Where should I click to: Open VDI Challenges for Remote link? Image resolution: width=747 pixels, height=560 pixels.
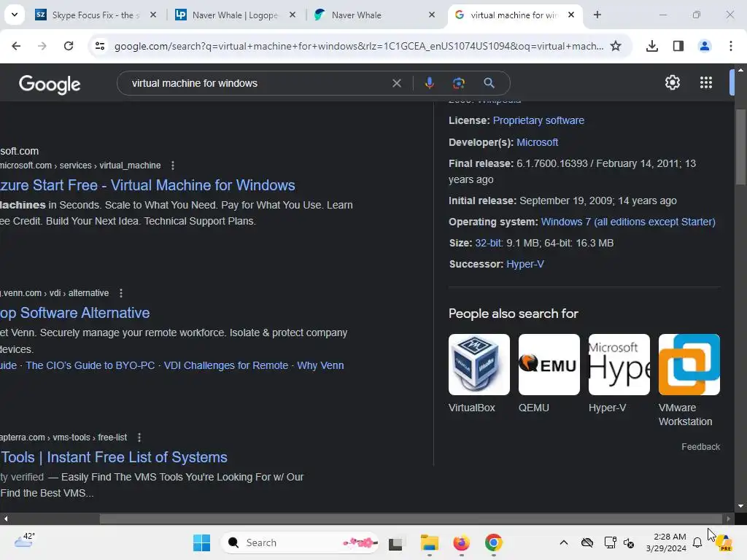(x=226, y=365)
